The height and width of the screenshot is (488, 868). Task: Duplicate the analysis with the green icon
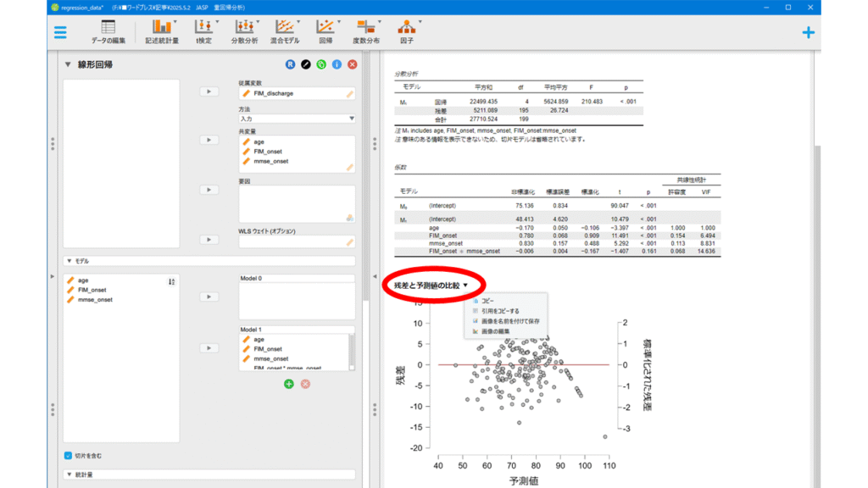coord(321,64)
